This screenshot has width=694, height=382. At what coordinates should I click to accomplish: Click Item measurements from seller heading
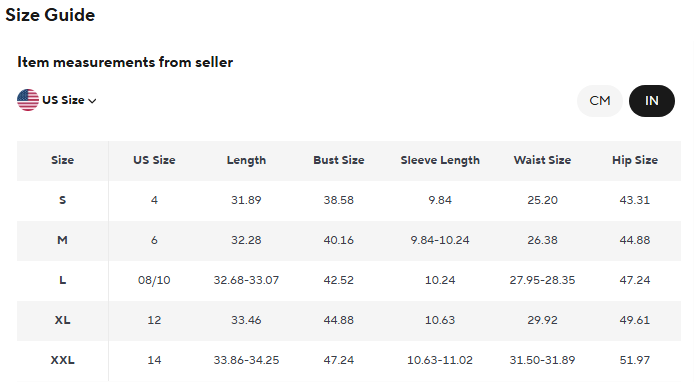[x=125, y=62]
